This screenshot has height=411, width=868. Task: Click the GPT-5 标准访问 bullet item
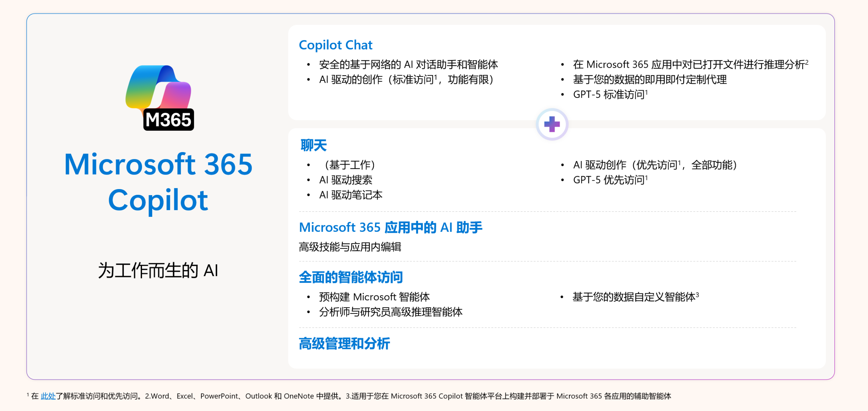pos(610,95)
